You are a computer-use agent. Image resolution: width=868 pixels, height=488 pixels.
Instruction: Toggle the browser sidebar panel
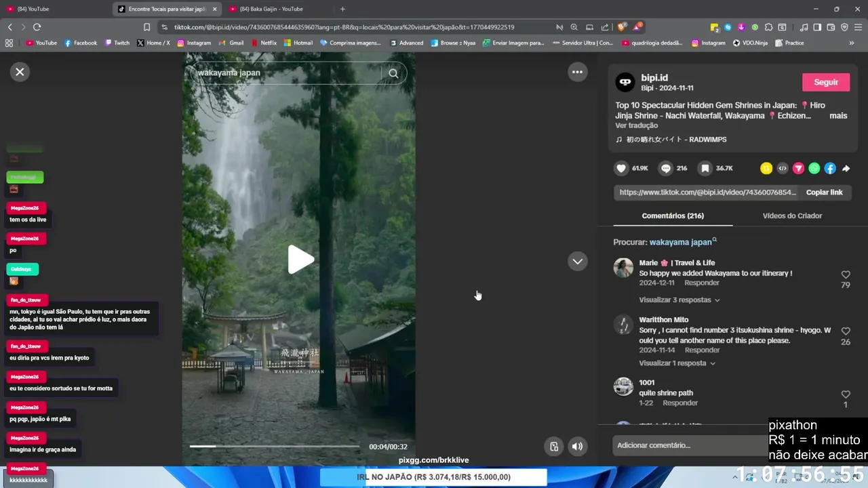click(817, 27)
